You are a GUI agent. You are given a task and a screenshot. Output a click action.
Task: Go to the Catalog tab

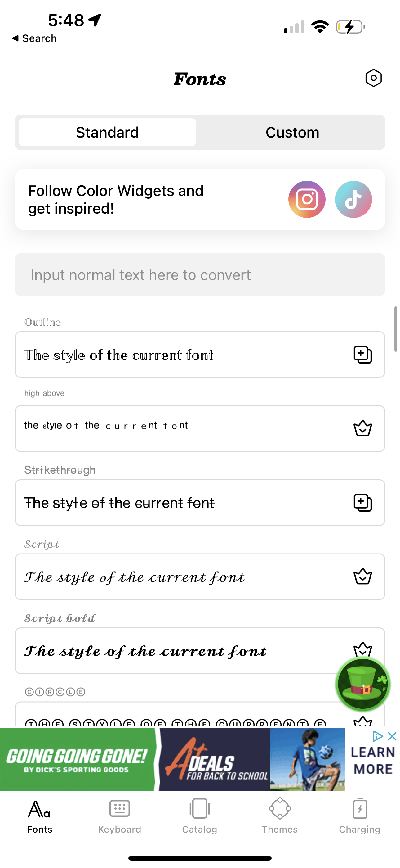click(x=200, y=816)
